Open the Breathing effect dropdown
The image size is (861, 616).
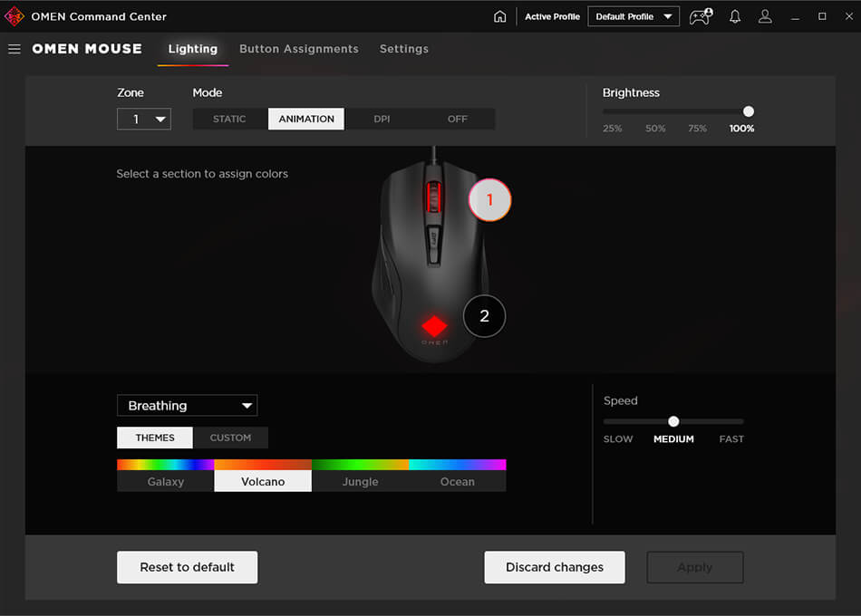pyautogui.click(x=187, y=405)
